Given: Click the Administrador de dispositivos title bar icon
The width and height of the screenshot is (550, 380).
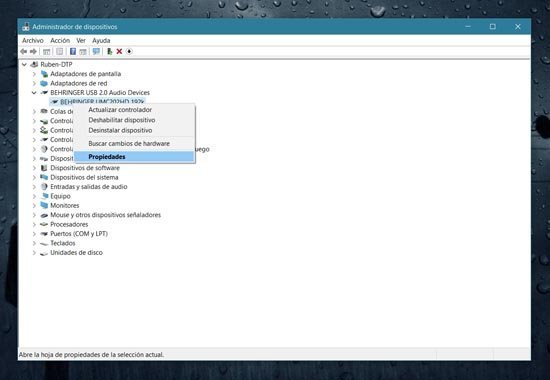Looking at the screenshot, I should tap(26, 27).
